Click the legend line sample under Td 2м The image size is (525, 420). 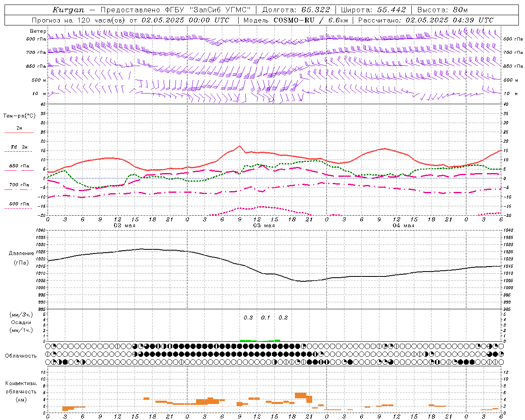pos(18,152)
